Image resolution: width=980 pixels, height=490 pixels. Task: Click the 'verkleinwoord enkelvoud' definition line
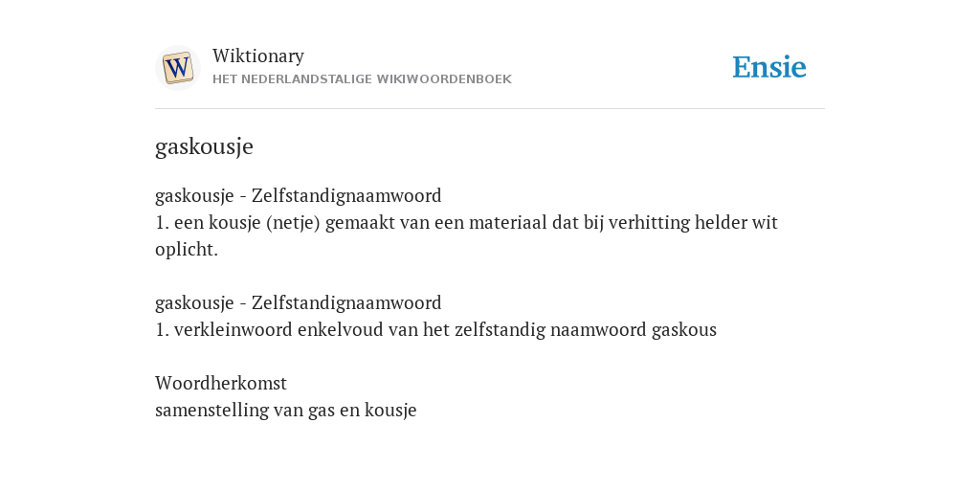(x=435, y=330)
